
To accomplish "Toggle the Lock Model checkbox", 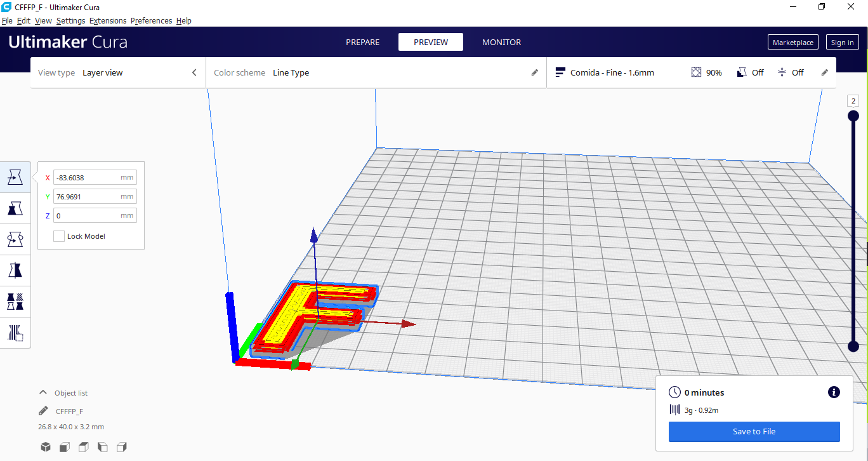I will (59, 236).
